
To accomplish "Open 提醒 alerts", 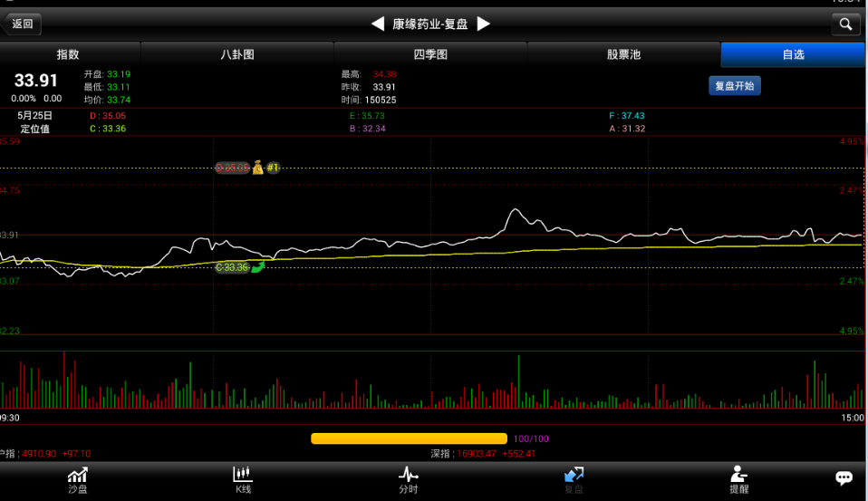I will point(739,480).
